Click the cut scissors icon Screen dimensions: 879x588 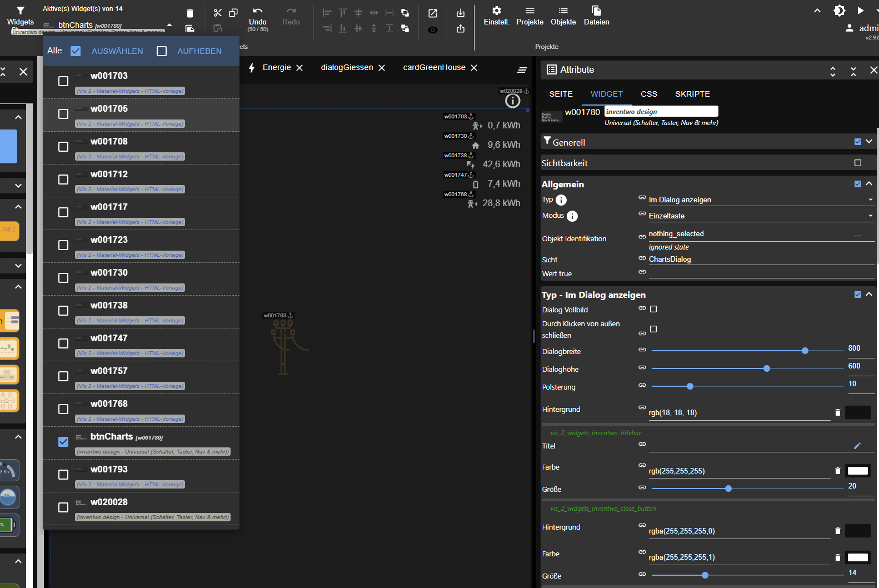pos(218,13)
